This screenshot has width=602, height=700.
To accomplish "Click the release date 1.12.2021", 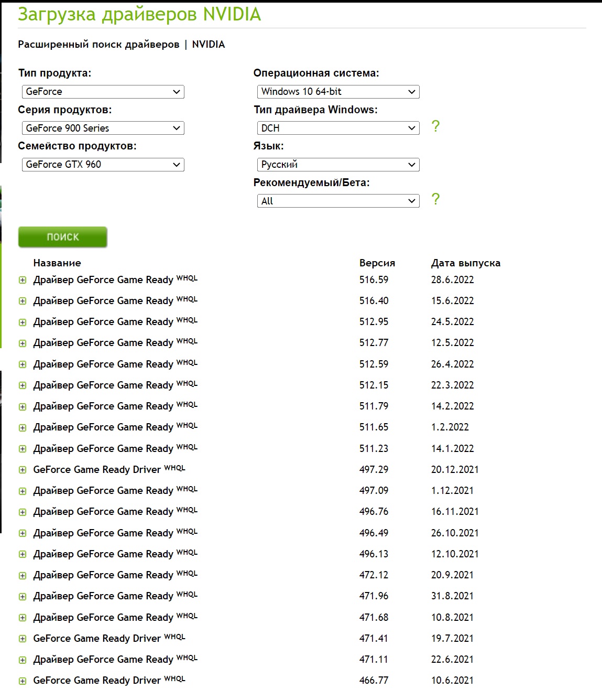I will coord(452,490).
